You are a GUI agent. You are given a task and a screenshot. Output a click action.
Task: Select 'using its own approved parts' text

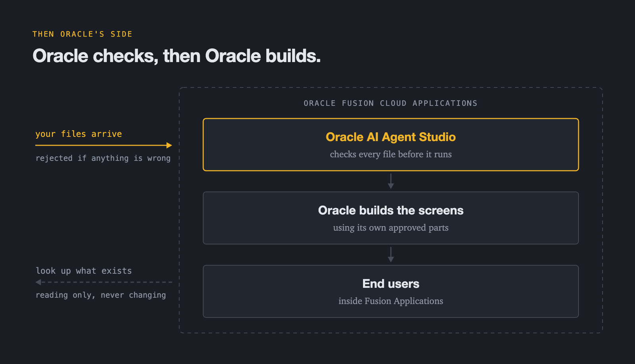[x=391, y=228]
